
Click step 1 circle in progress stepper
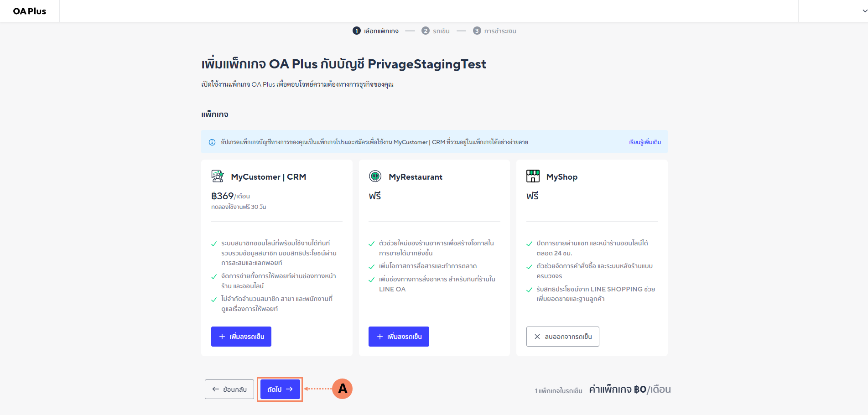pyautogui.click(x=357, y=31)
